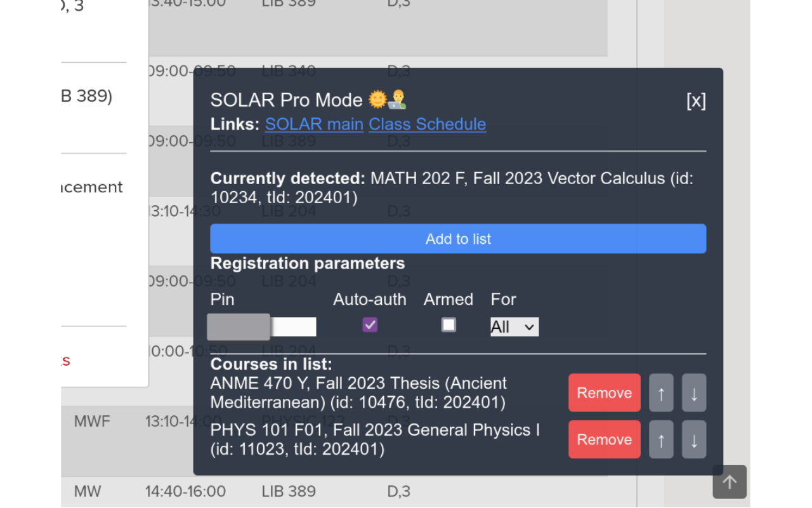Open the Class Schedule link

pyautogui.click(x=427, y=124)
